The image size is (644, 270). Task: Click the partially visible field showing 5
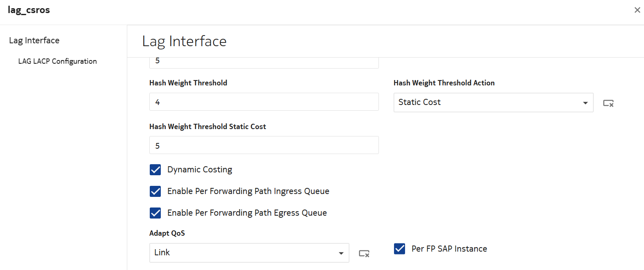[264, 62]
